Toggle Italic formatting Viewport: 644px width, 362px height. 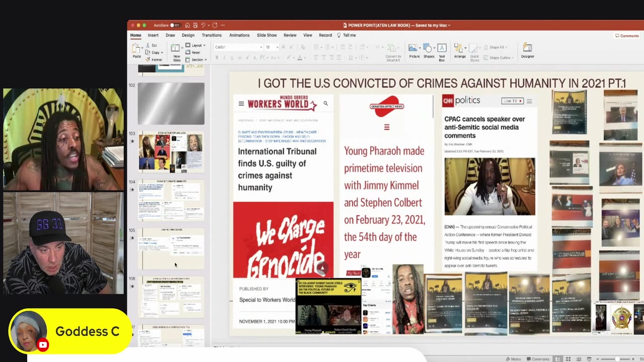pos(224,57)
